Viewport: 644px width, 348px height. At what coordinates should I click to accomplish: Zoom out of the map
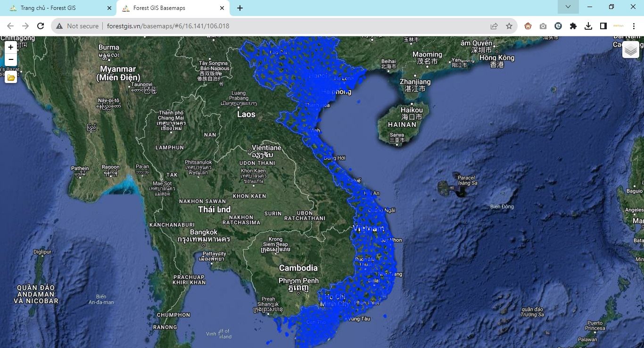click(x=11, y=59)
